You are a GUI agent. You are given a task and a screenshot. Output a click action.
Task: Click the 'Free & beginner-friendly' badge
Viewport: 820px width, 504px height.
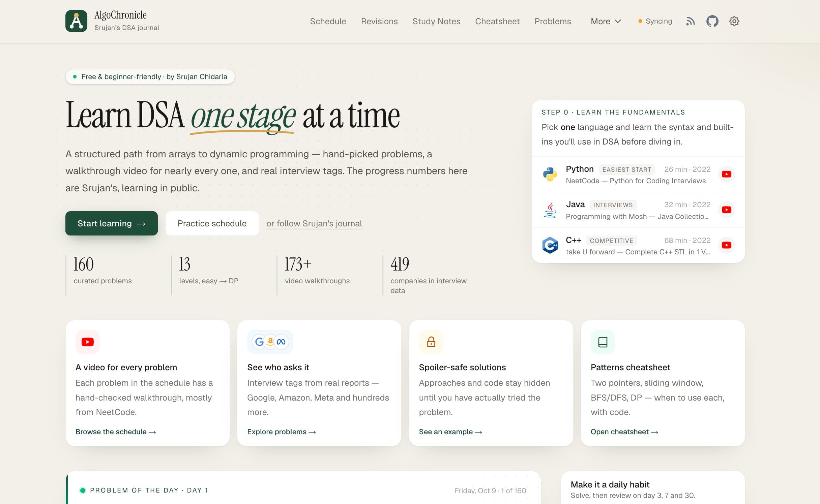[x=150, y=76]
